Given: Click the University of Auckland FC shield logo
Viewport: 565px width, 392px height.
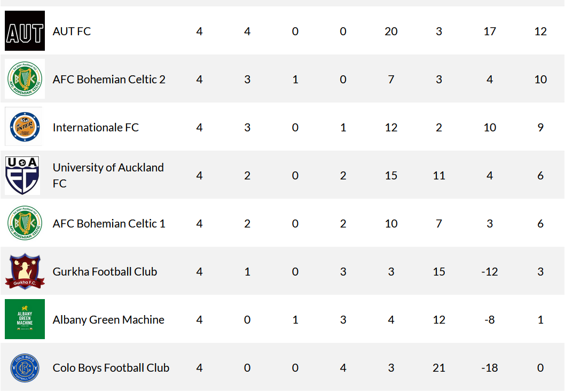Looking at the screenshot, I should coord(22,176).
